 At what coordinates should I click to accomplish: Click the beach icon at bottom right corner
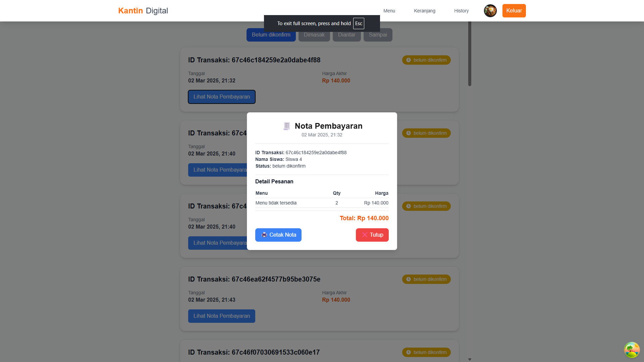pyautogui.click(x=632, y=350)
